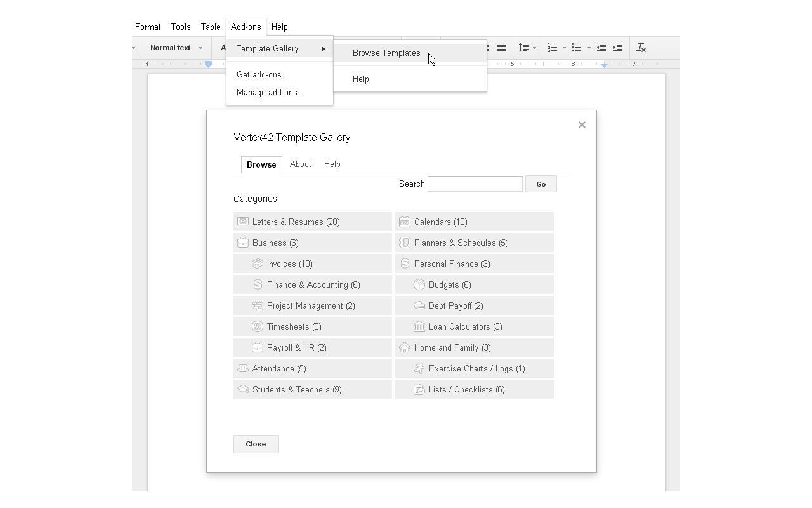Choose Get add-ons... from the menu
Viewport: 812px width, 508px height.
click(280, 74)
